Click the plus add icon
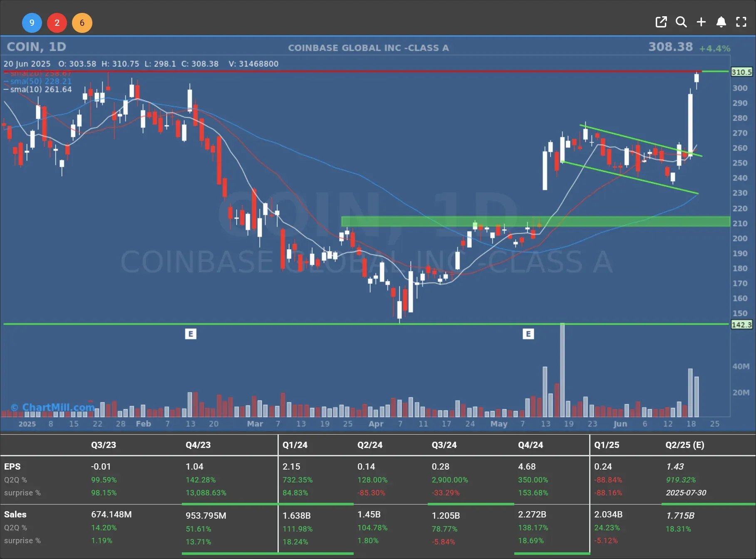The height and width of the screenshot is (559, 756). (701, 22)
